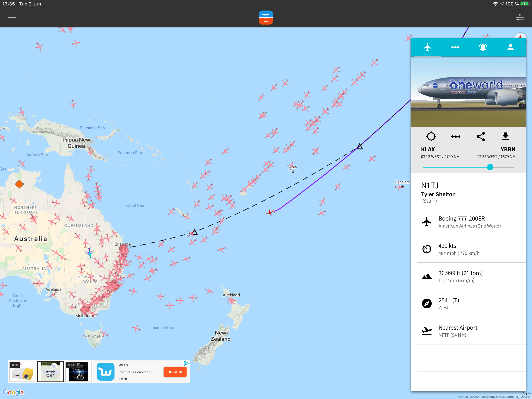Open the oneworld aircraft photo
532x399 pixels.
pyautogui.click(x=468, y=92)
